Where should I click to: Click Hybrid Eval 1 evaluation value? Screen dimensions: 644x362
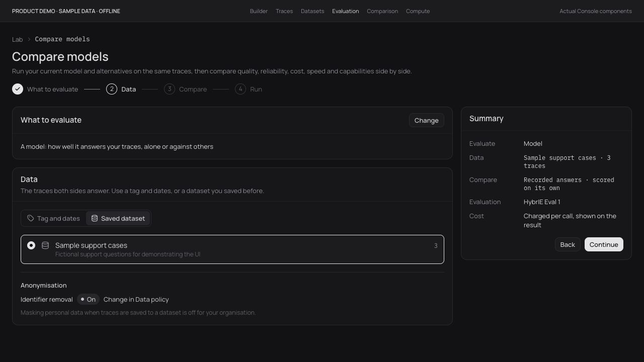click(x=542, y=202)
